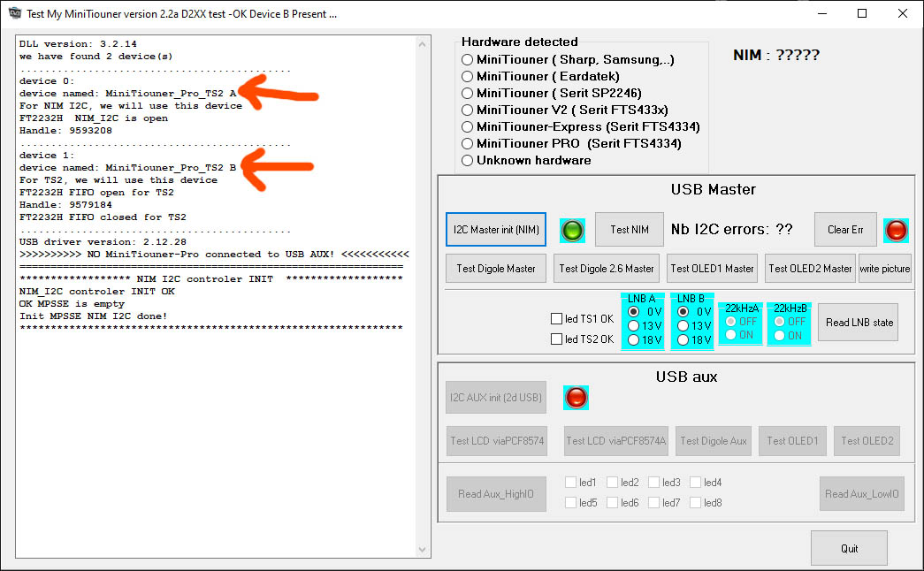924x571 pixels.
Task: Click 'Nb I2C errors: ??' label
Action: [x=731, y=229]
